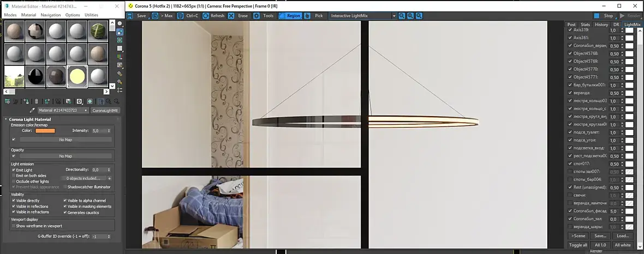Screen dimensions: 644x254
Task: Activate the Pick tool
Action: click(314, 16)
